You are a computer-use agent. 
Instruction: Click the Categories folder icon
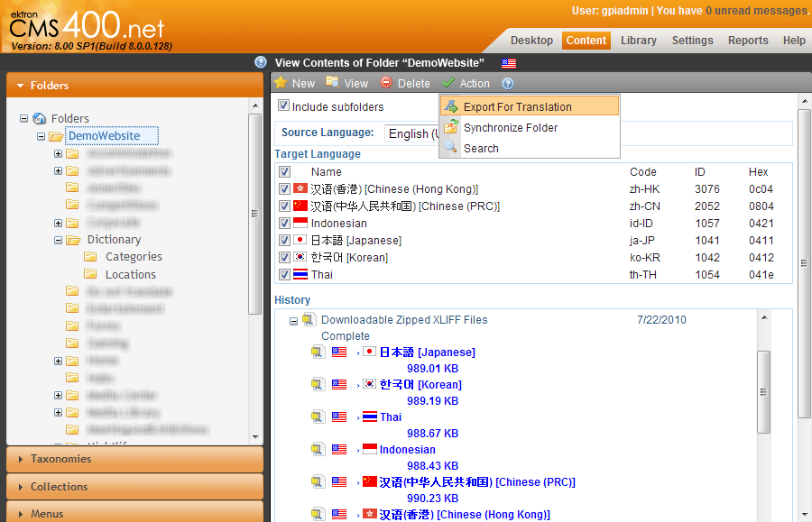90,256
